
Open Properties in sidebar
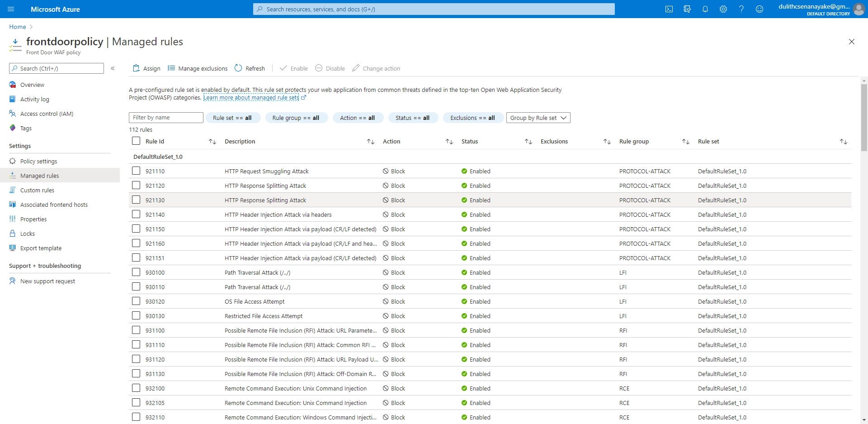click(x=33, y=219)
